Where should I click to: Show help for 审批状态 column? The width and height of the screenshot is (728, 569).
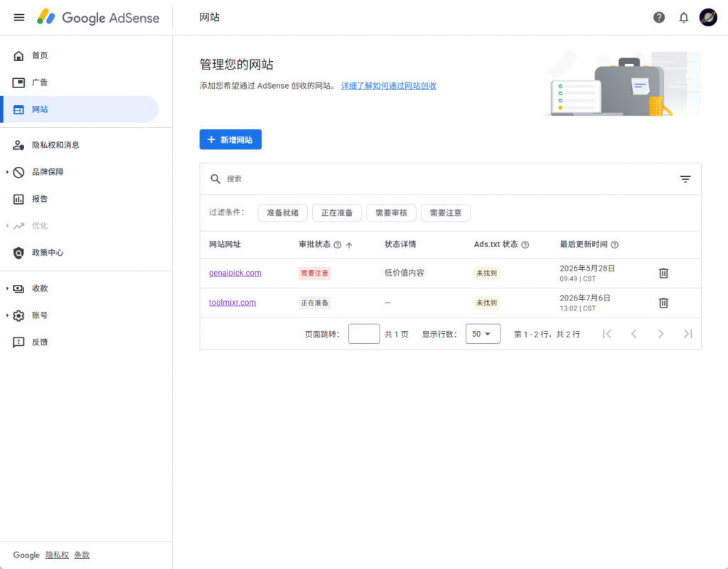[x=338, y=245]
